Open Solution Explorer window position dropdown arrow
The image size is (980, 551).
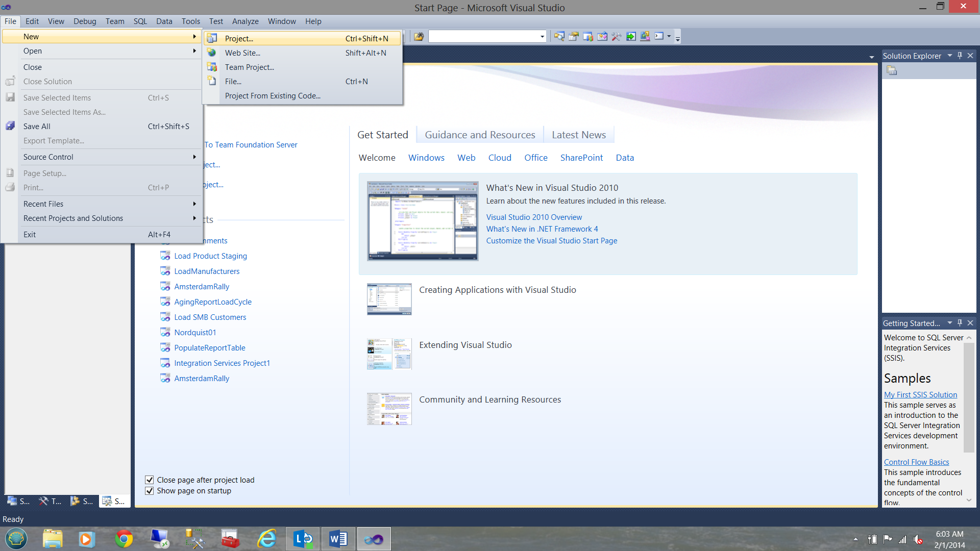[x=950, y=56]
